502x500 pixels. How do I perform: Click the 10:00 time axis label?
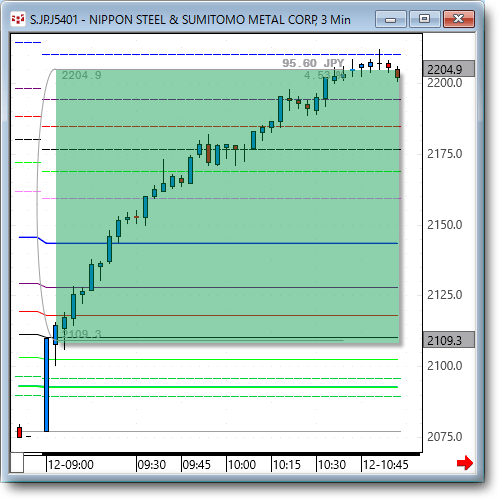coord(242,464)
